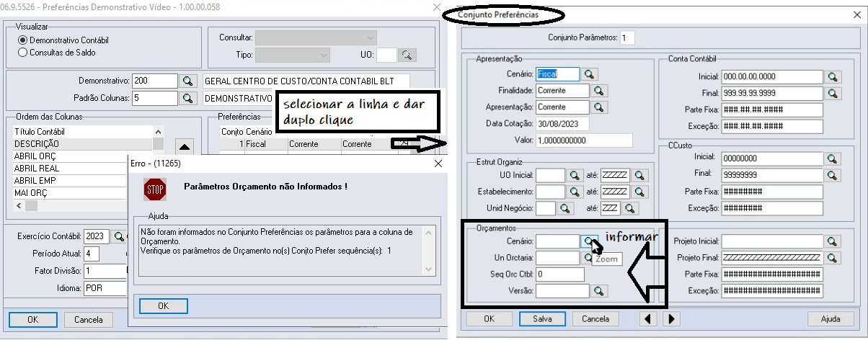Click the Idioma field containing POR
The height and width of the screenshot is (340, 868).
coord(105,288)
